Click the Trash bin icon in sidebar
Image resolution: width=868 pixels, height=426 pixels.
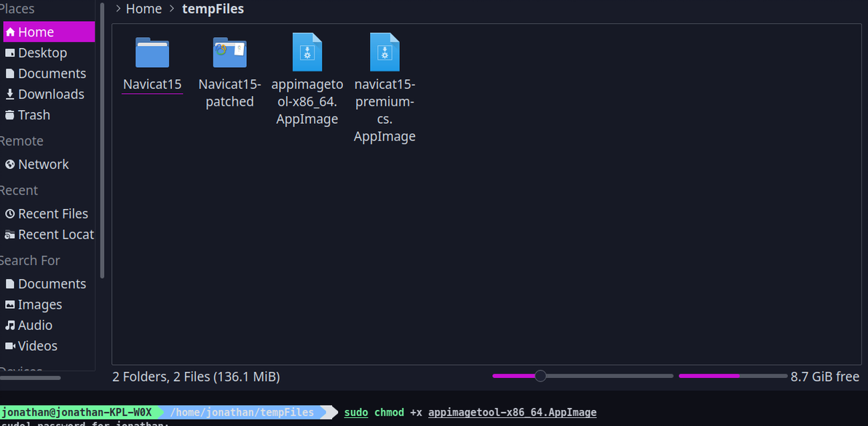(10, 115)
